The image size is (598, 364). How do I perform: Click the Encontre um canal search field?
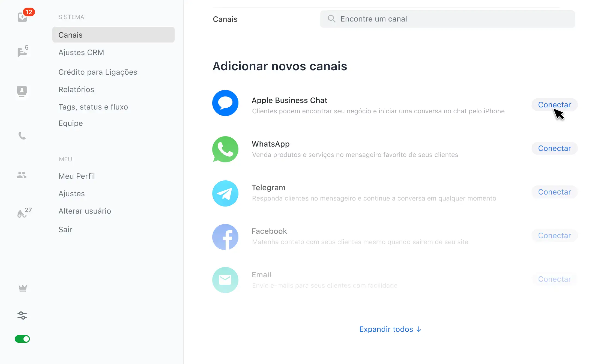pos(447,19)
